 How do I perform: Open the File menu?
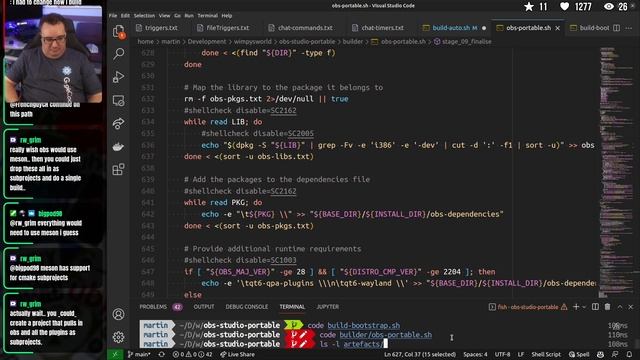113,16
